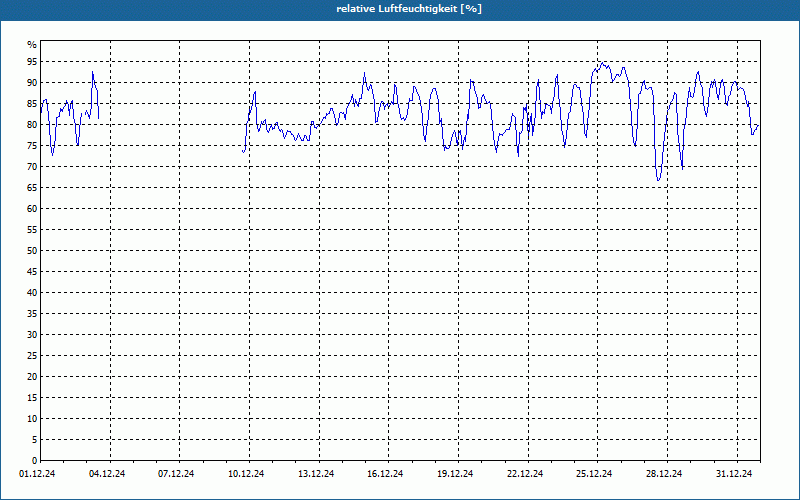Select the y-axis label 45
This screenshot has width=800, height=500.
tap(32, 271)
